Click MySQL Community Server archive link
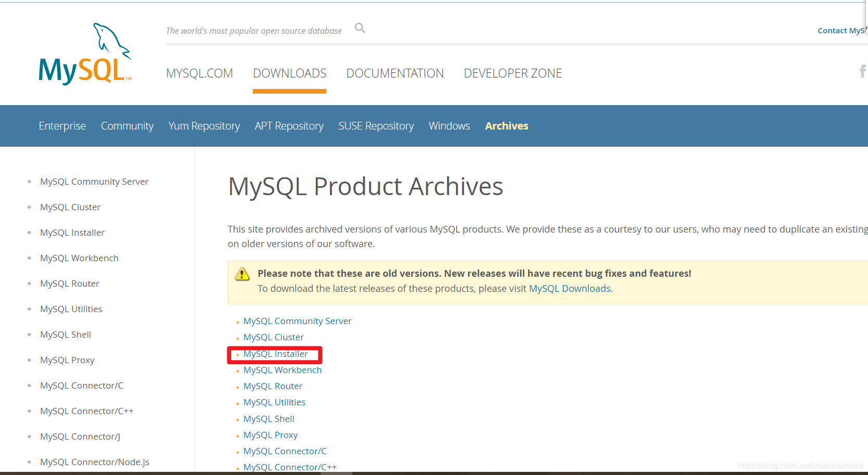Viewport: 868px width, 475px height. click(298, 321)
